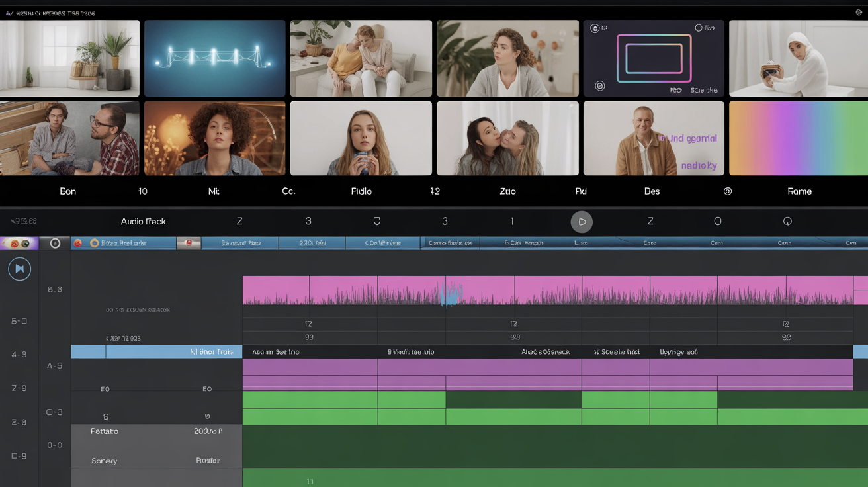Click the Bes label under the thumbnails
This screenshot has height=487, width=868.
pyautogui.click(x=652, y=191)
